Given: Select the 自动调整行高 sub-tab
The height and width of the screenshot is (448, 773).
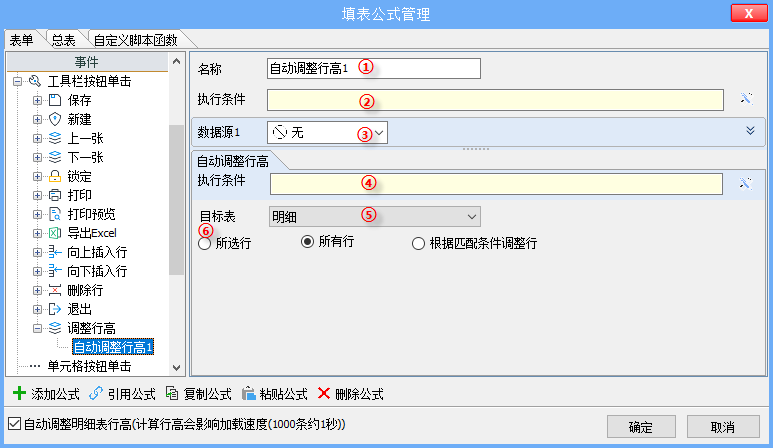Looking at the screenshot, I should tap(233, 161).
